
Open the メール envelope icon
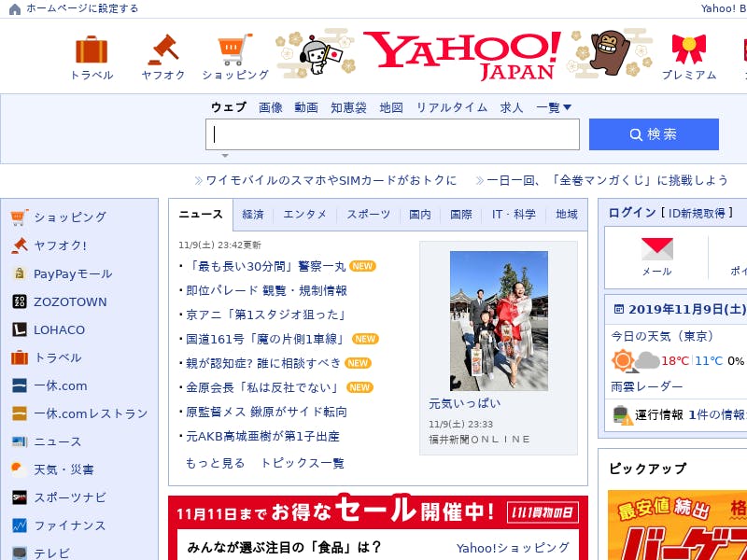(x=657, y=249)
